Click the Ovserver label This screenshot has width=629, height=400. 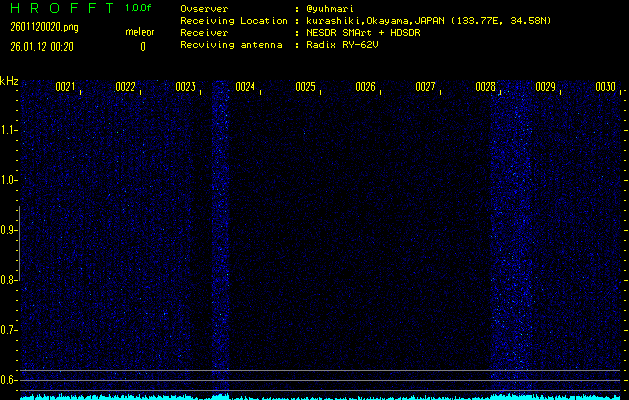coord(204,9)
